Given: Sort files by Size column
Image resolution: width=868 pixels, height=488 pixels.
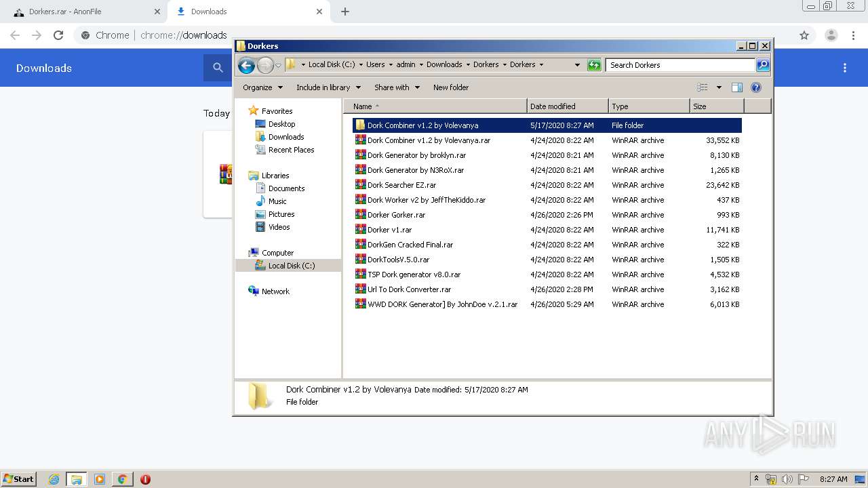Looking at the screenshot, I should point(717,106).
